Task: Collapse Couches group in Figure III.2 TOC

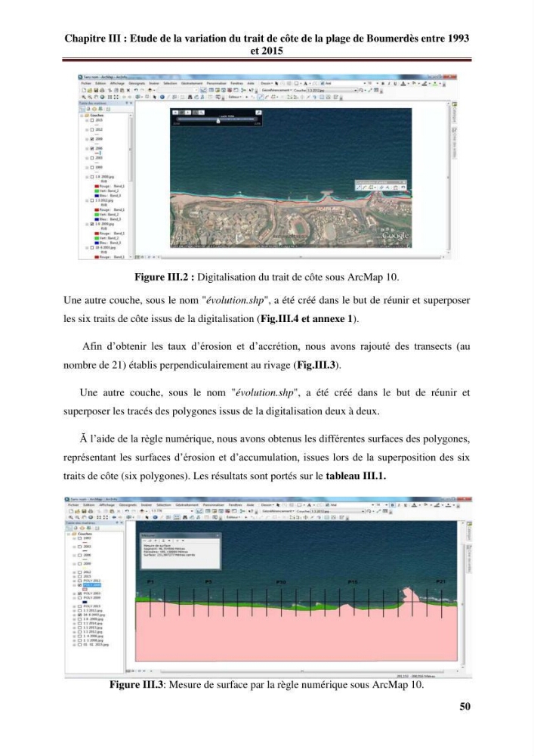Action: (82, 116)
